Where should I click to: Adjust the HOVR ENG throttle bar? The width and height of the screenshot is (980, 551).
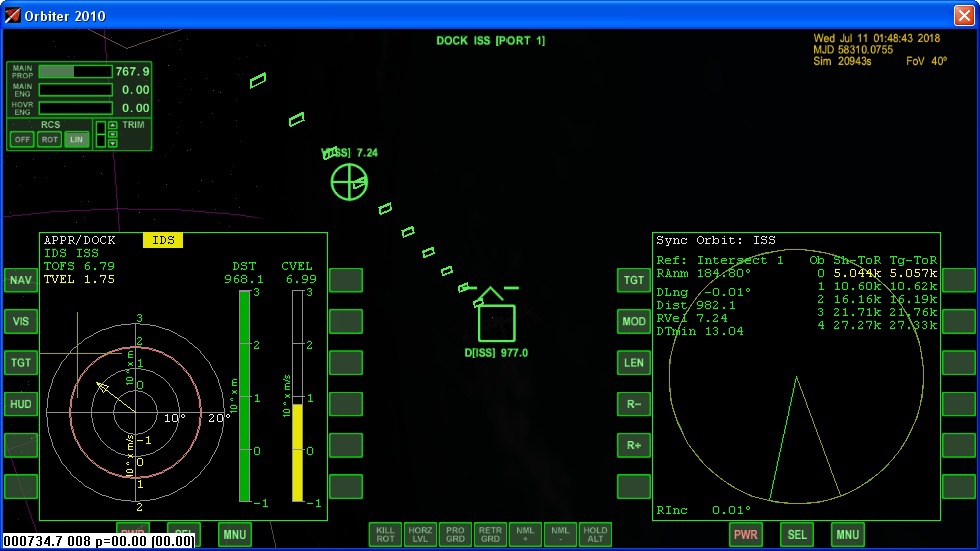click(x=76, y=108)
